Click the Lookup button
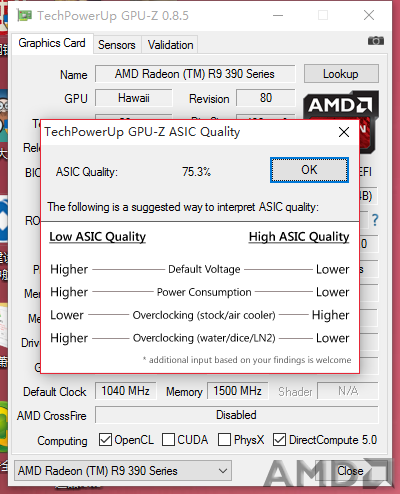The image size is (400, 494). 341,74
